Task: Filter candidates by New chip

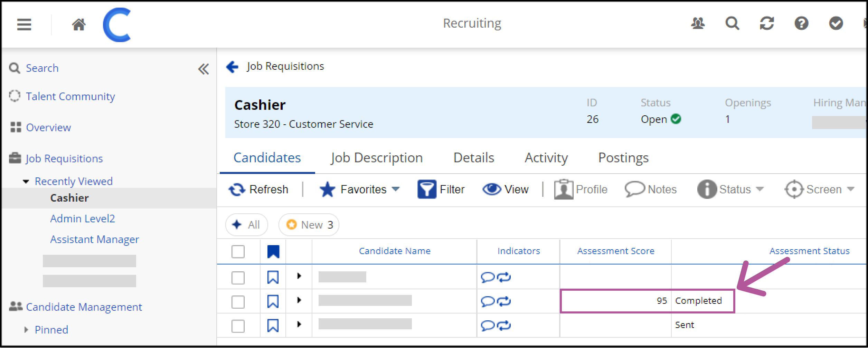Action: click(309, 225)
